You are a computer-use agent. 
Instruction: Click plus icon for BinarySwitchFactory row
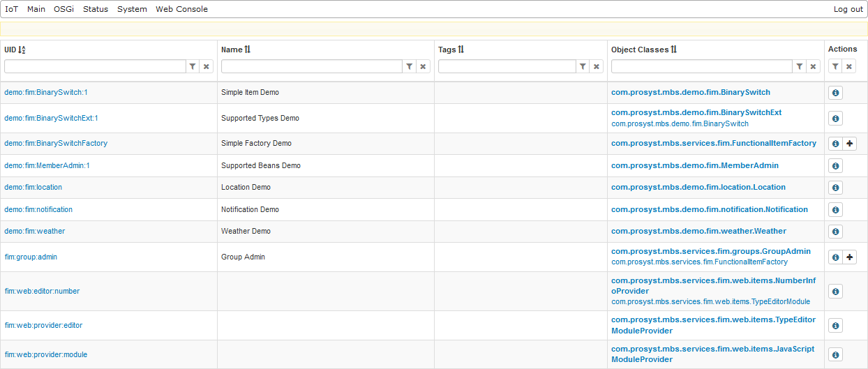point(849,144)
